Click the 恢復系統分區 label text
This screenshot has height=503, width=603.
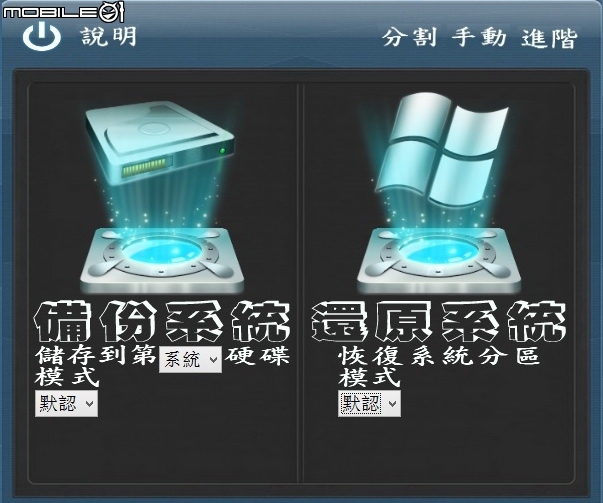click(439, 356)
